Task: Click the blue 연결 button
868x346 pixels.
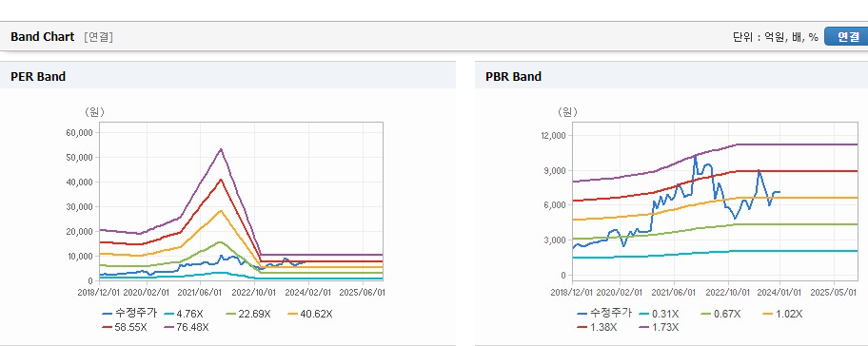Action: [846, 36]
